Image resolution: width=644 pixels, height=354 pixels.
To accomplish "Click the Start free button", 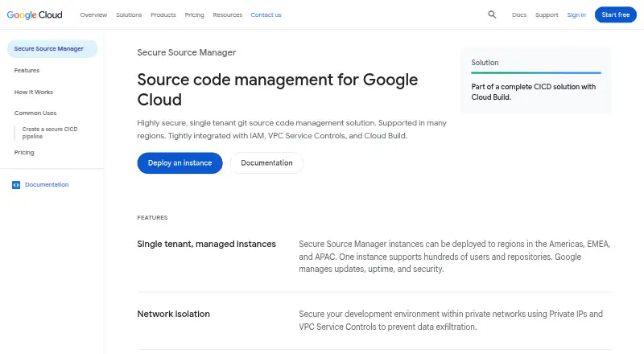I will pyautogui.click(x=616, y=14).
